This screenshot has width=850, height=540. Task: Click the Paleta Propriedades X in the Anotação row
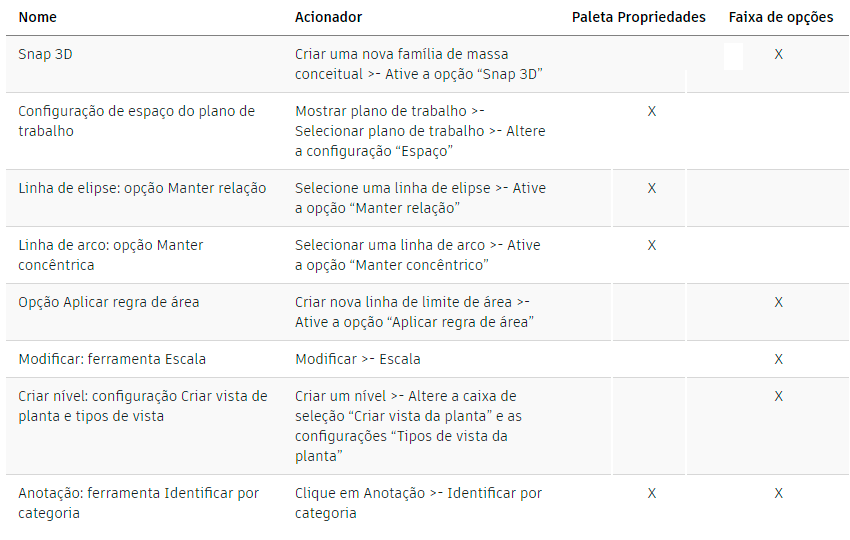[x=651, y=493]
